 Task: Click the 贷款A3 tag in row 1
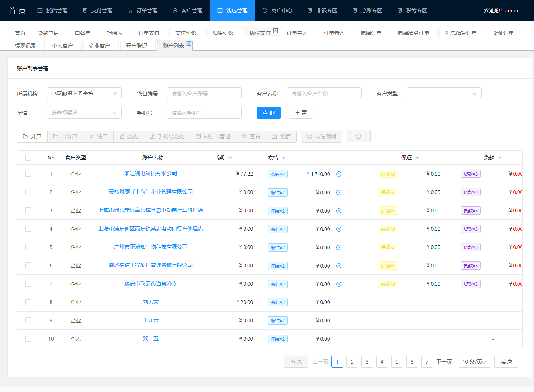click(471, 174)
